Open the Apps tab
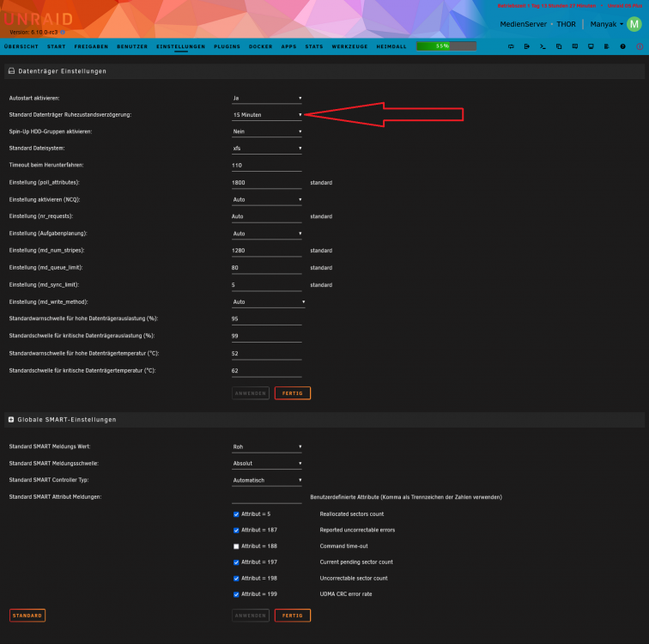 289,46
